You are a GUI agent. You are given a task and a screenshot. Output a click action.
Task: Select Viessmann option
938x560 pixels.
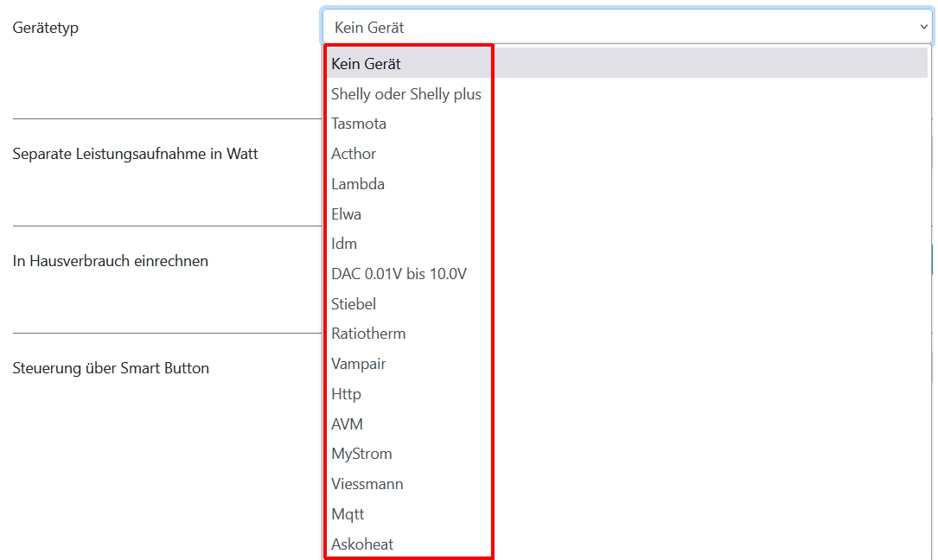click(627, 484)
